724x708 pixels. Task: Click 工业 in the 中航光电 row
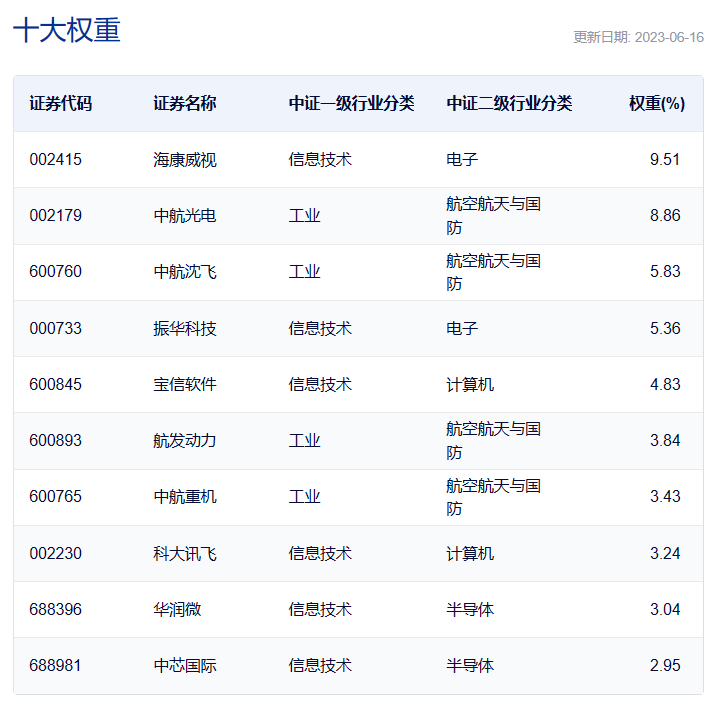[x=304, y=216]
